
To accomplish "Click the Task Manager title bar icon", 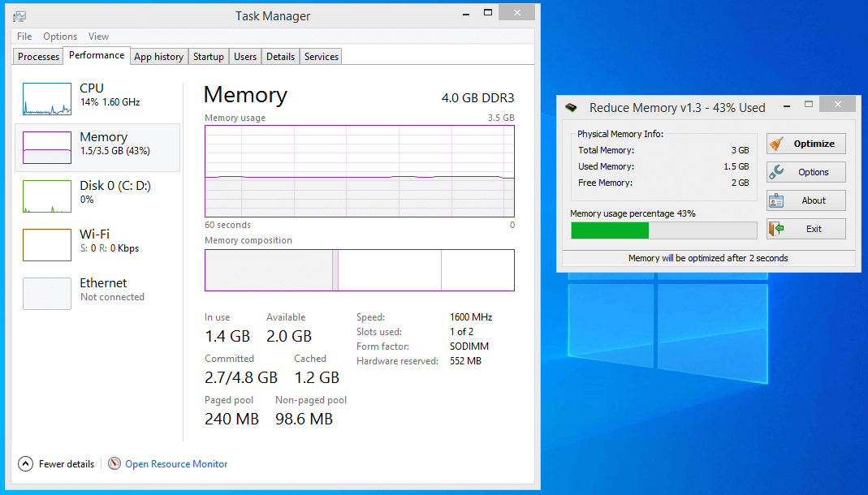I will click(x=20, y=16).
